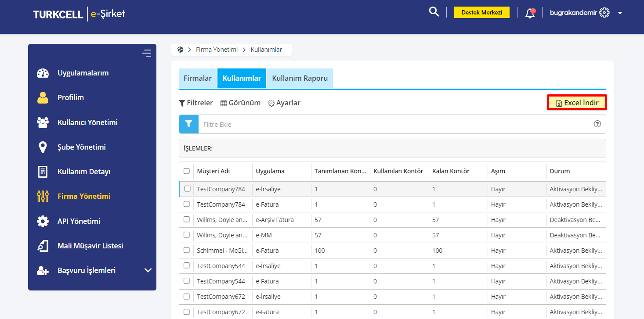Click the 'e-Arşiv Fatura' cell
Screen dimensions: 644x319
[275, 220]
